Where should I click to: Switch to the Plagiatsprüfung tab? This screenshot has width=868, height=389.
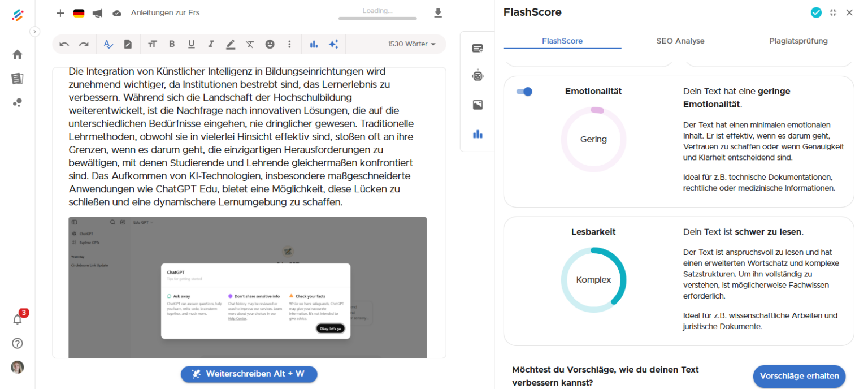click(798, 41)
